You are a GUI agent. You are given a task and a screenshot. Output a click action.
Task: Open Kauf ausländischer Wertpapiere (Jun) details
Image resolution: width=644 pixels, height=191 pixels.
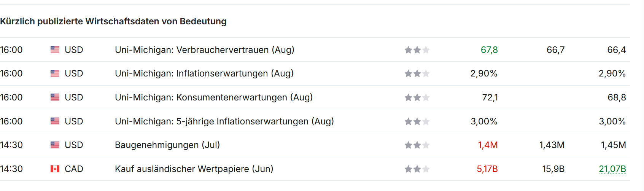(194, 169)
